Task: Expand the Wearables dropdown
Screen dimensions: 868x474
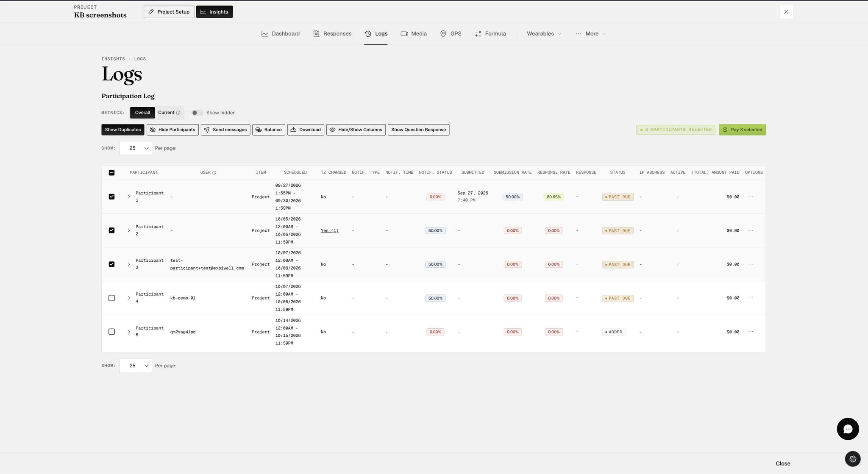Action: [x=544, y=33]
